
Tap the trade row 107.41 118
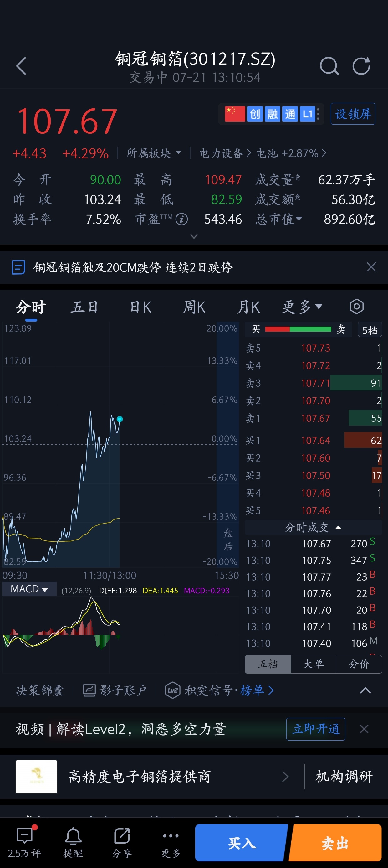[313, 627]
